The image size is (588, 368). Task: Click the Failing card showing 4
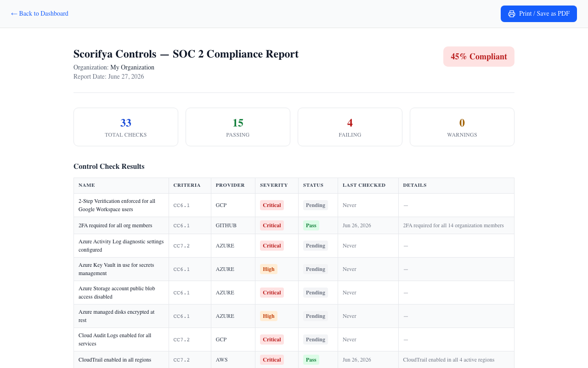click(x=350, y=127)
